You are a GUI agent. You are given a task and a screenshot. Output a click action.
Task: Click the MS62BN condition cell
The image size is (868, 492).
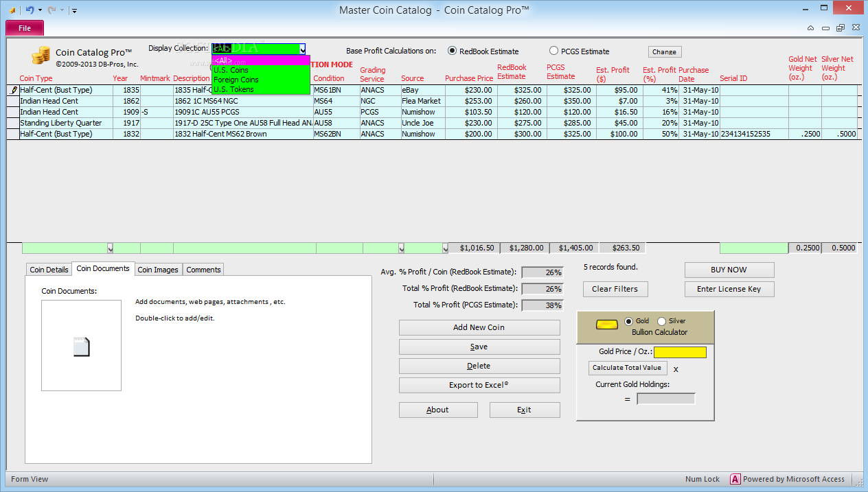[x=336, y=134]
